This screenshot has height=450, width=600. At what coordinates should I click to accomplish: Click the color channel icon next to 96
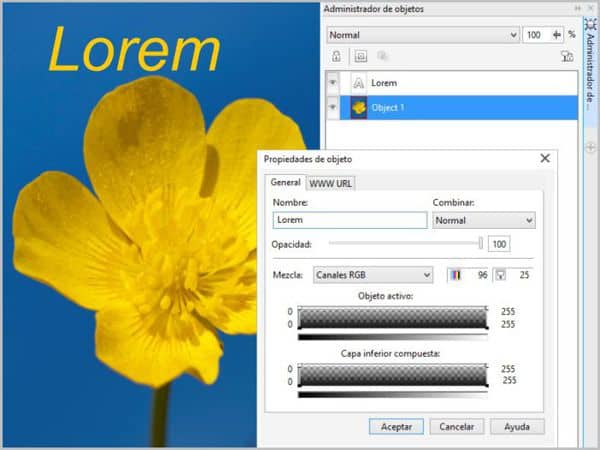[x=455, y=274]
